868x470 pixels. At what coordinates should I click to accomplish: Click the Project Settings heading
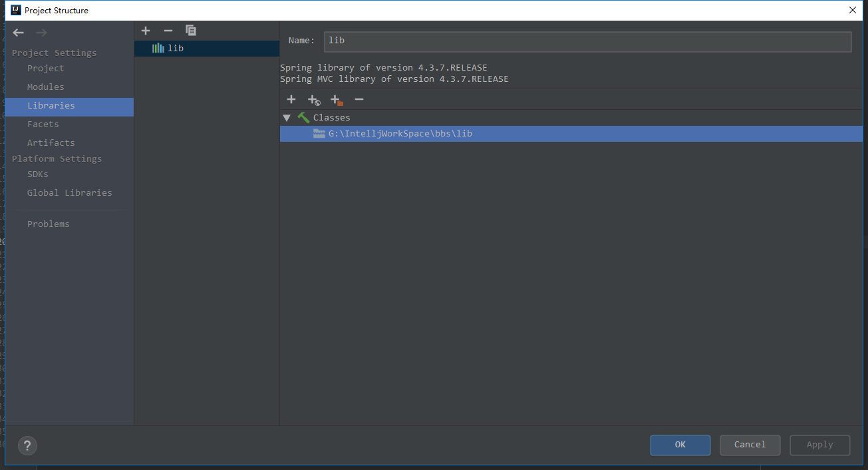pyautogui.click(x=54, y=53)
